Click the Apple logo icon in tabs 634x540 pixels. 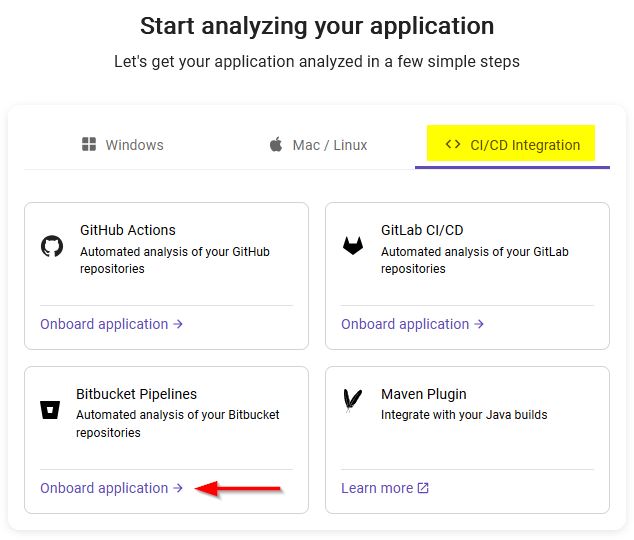(276, 145)
